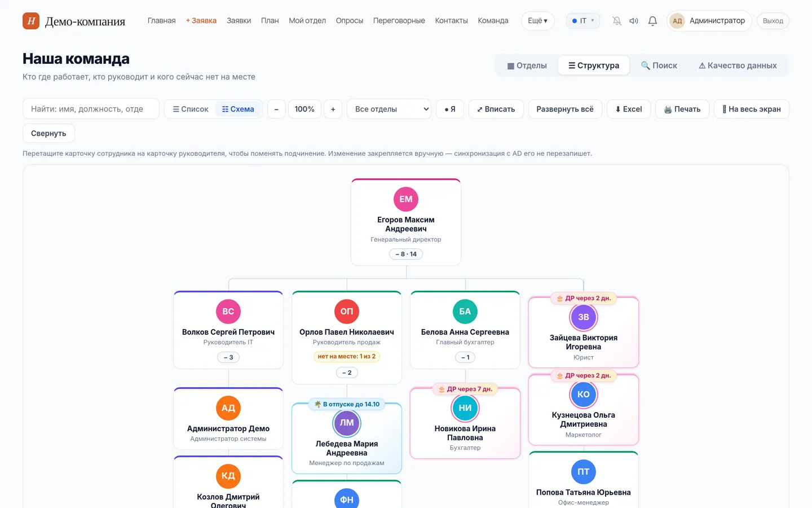The height and width of the screenshot is (508, 812).
Task: Click the ПТ avatar of Попова Татьяна
Action: [584, 472]
